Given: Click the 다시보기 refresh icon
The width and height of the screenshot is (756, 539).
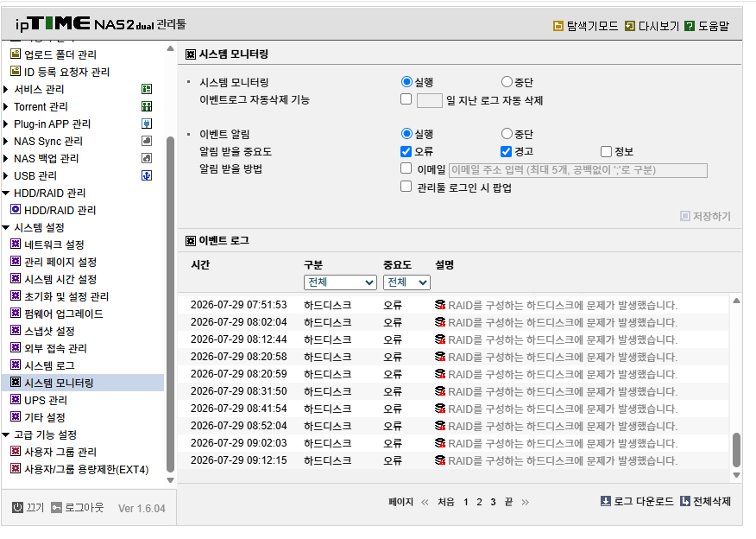Looking at the screenshot, I should point(629,26).
